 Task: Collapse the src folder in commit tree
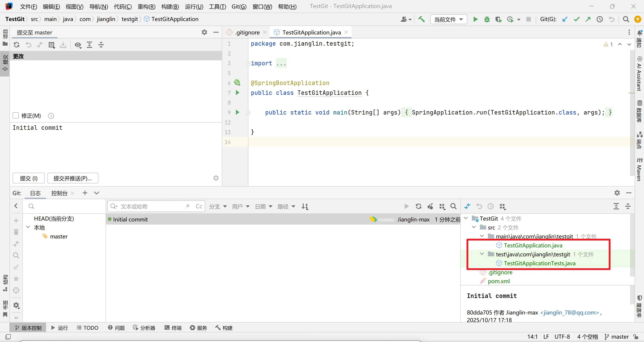coord(474,227)
